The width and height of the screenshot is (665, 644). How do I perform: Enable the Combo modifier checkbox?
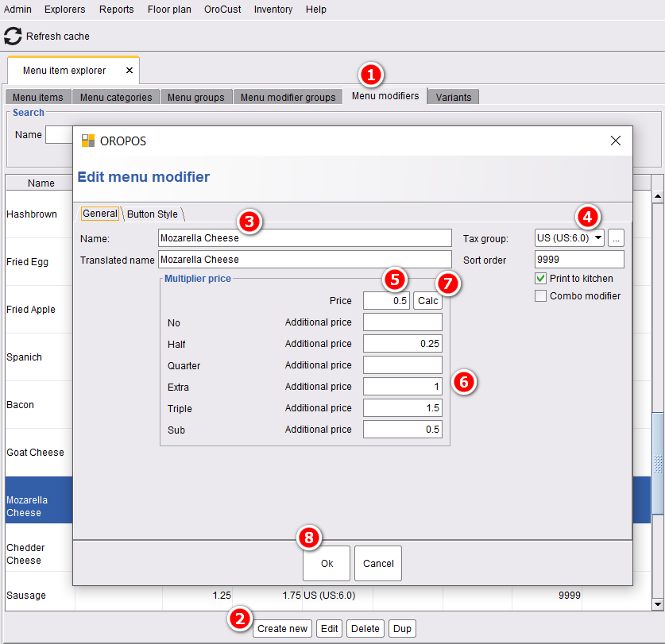coord(540,296)
